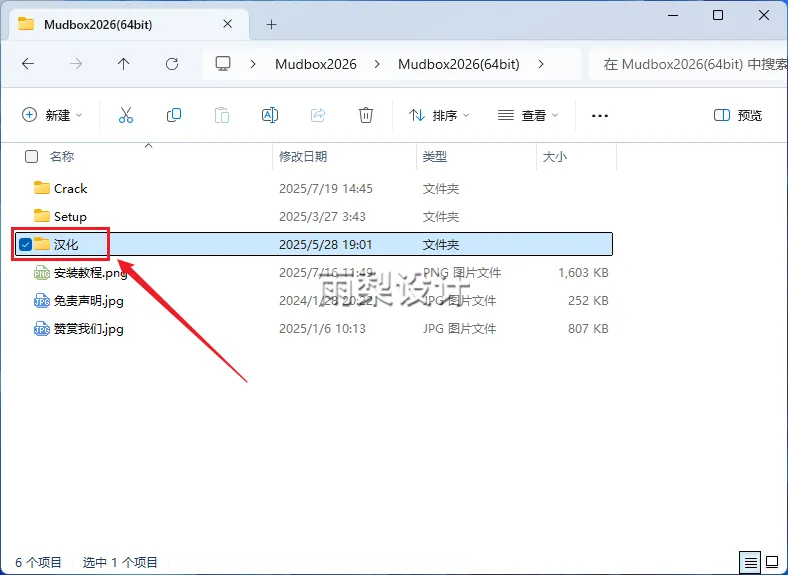Click the Setup folder icon
788x575 pixels.
(x=42, y=216)
